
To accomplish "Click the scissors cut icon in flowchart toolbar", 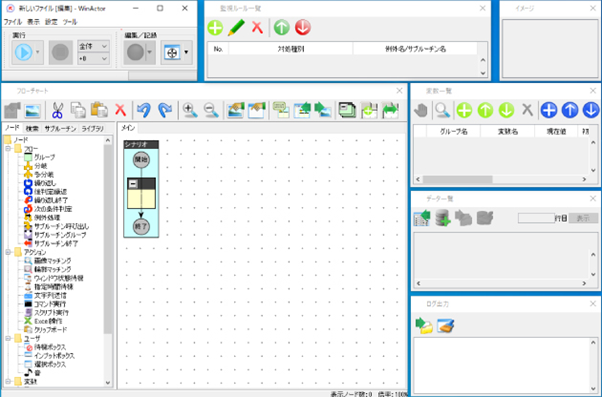I will point(57,110).
